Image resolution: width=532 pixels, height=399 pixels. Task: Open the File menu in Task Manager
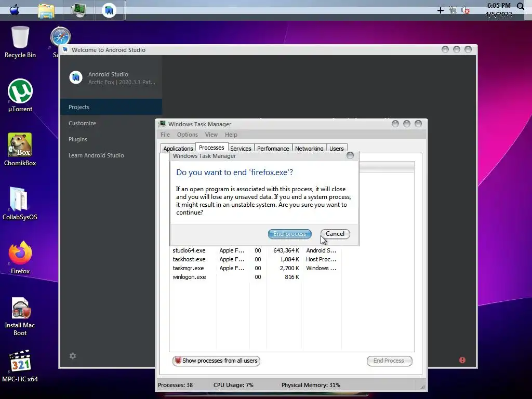(165, 135)
